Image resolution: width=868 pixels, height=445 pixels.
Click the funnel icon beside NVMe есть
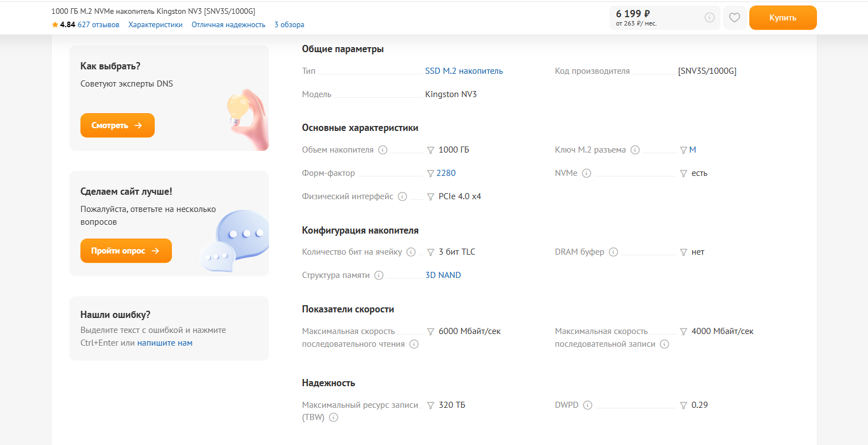point(683,174)
